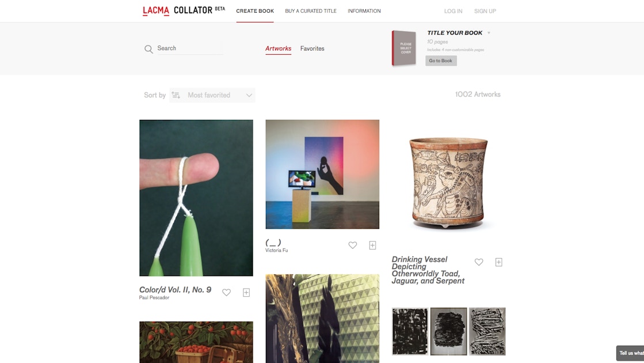Heart the Drinking Vessel artwork
This screenshot has width=644, height=363.
(478, 262)
